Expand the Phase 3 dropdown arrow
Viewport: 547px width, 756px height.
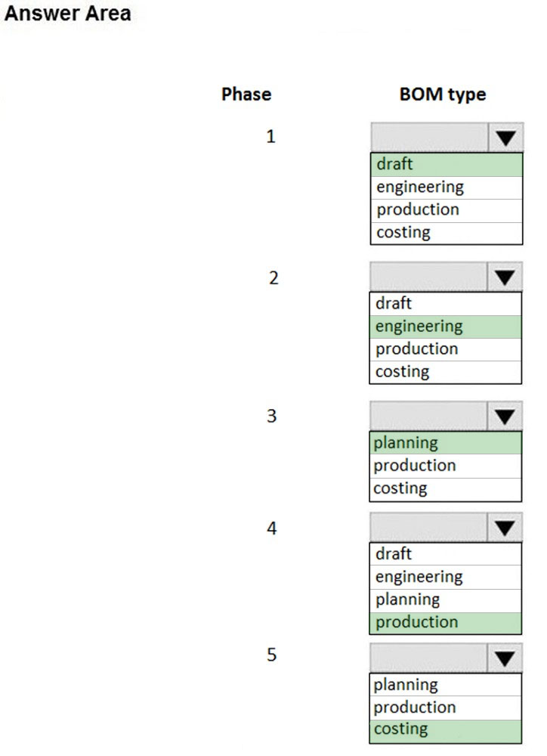(x=505, y=417)
